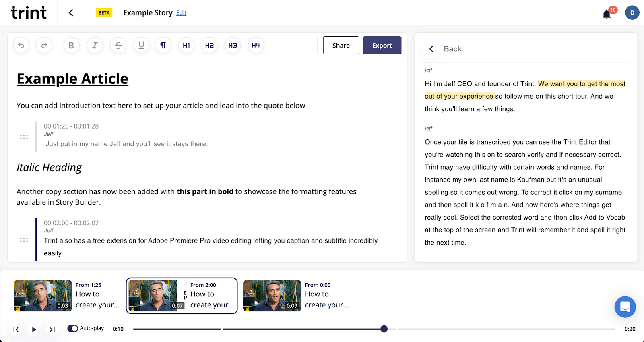Click Edit link next to Example Story
The height and width of the screenshot is (342, 644).
(181, 13)
